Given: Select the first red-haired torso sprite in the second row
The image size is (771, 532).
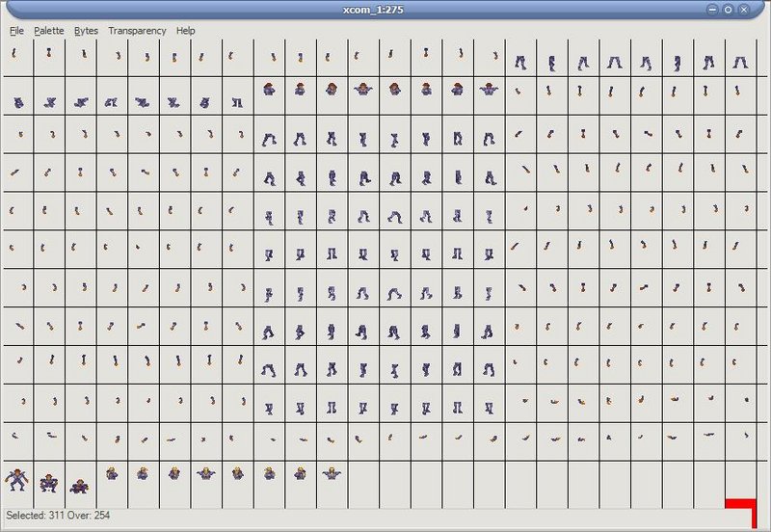Looking at the screenshot, I should pyautogui.click(x=269, y=89).
